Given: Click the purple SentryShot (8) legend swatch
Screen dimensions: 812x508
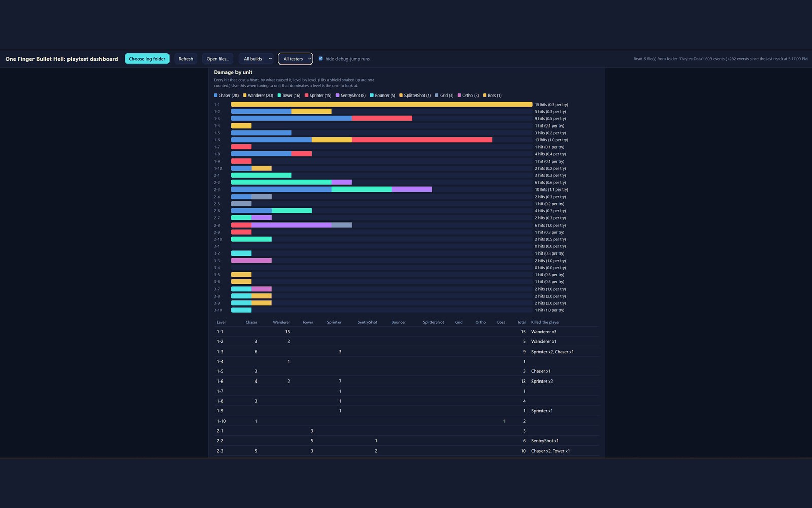Looking at the screenshot, I should 337,96.
